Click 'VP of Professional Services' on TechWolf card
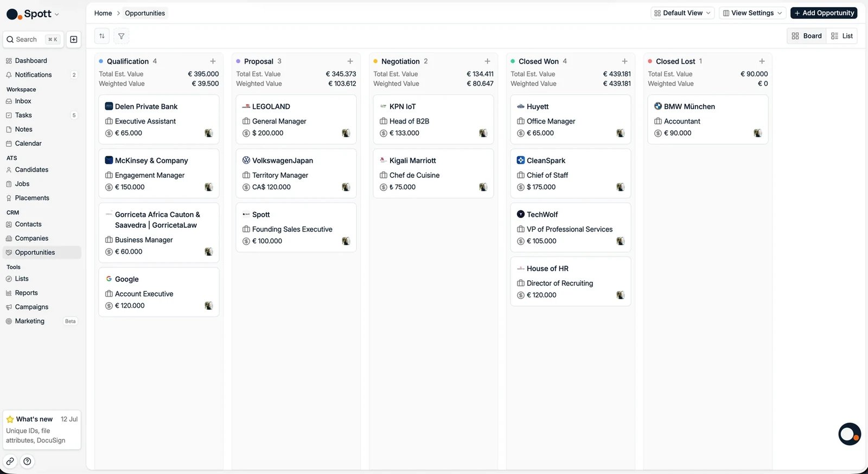868x474 pixels. pos(570,229)
